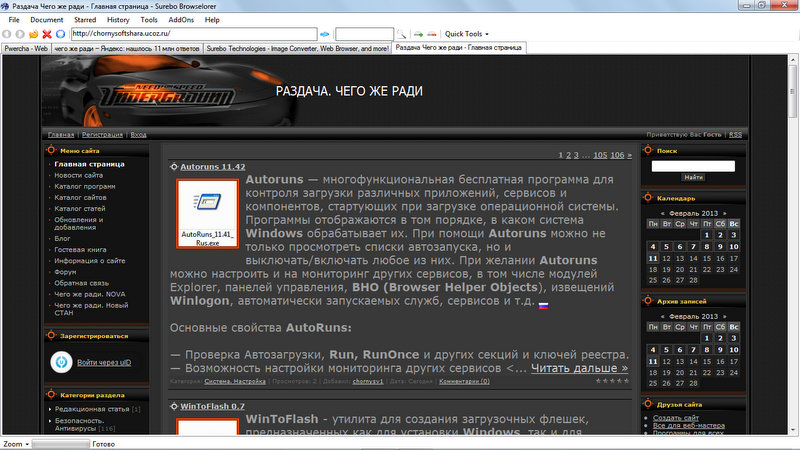Click Читать дальше link in Autoruns post
800x450 pixels.
point(579,368)
